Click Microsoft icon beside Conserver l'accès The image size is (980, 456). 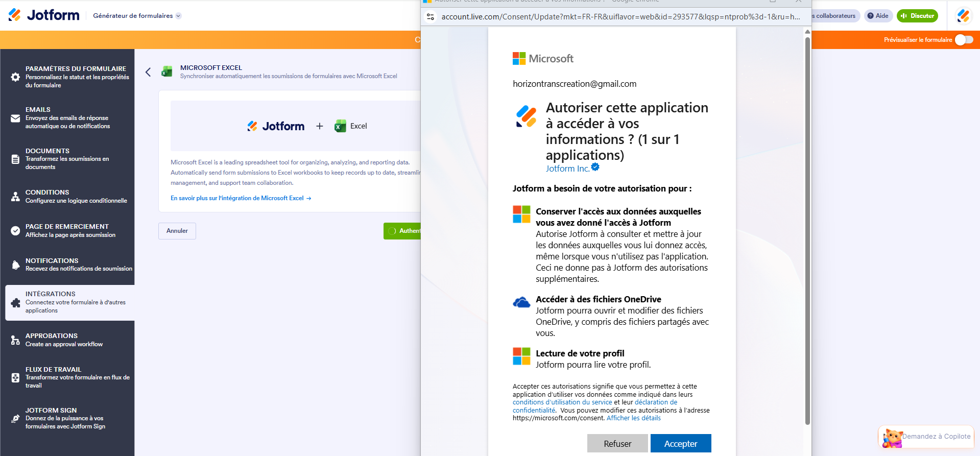tap(521, 214)
